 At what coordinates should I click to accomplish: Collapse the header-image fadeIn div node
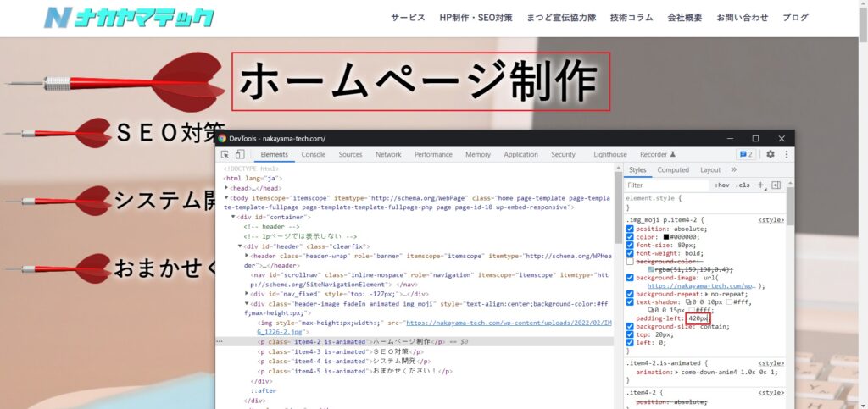pos(247,303)
